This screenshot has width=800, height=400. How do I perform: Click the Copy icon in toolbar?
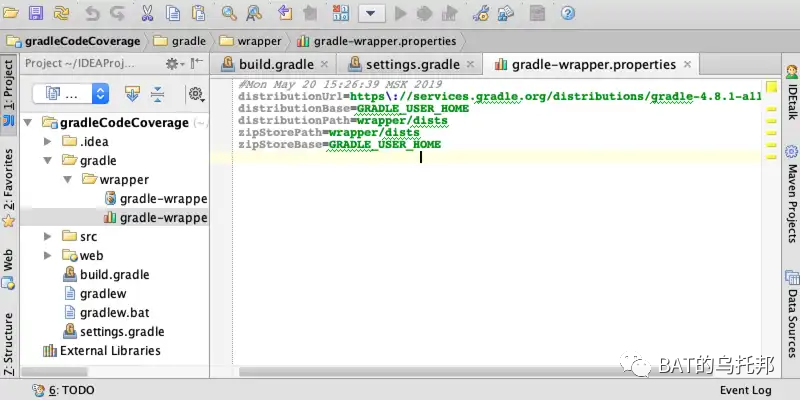point(173,13)
